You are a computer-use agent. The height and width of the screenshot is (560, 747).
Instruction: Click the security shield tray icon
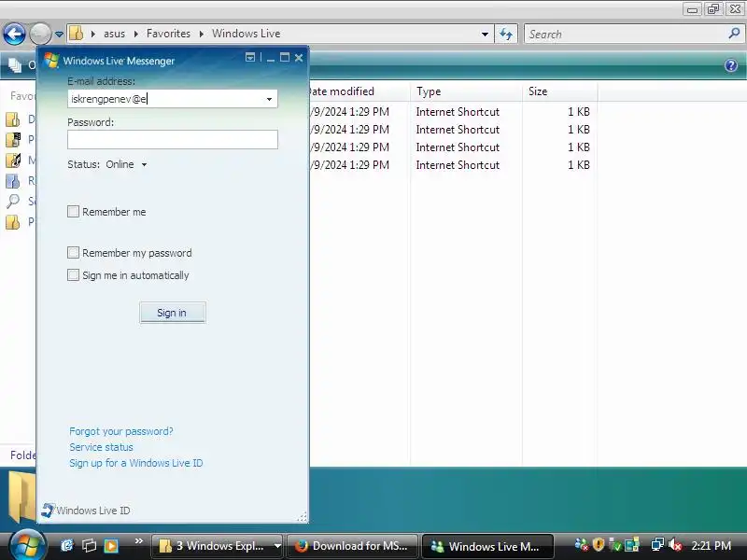pos(599,545)
